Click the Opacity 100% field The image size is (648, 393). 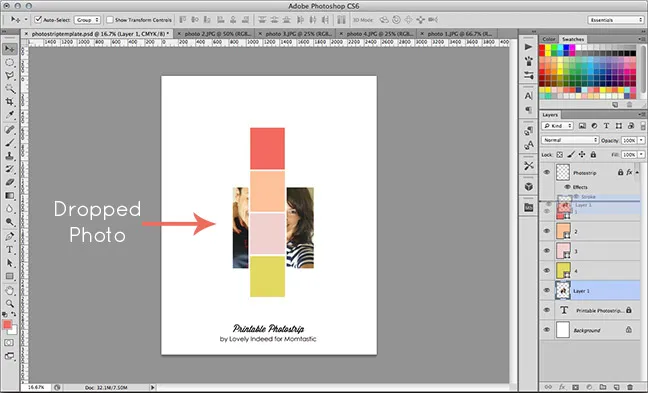629,140
